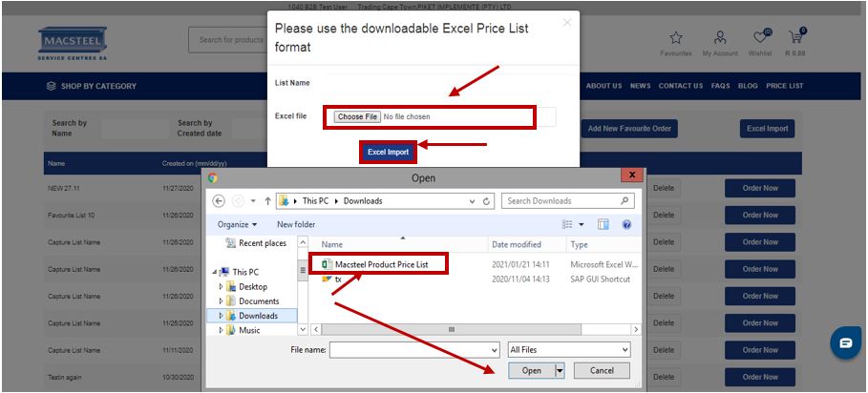Screen dimensions: 868x393
Task: Click the Choose File button
Action: tap(357, 116)
